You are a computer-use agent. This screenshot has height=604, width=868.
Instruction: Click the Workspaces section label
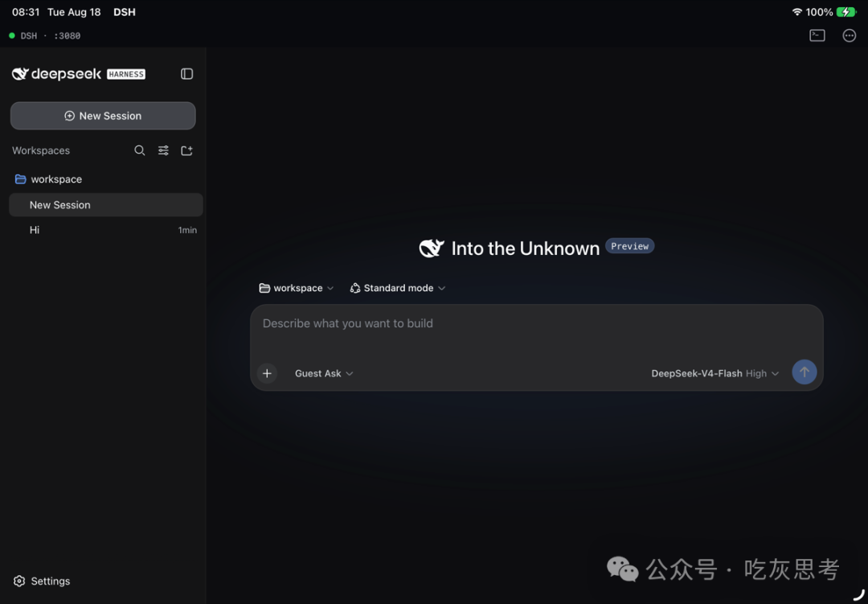click(41, 150)
